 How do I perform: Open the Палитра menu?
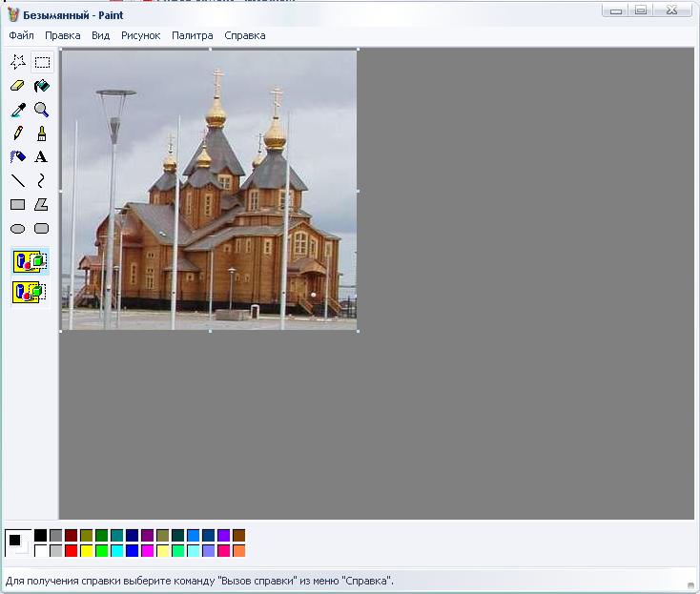192,35
